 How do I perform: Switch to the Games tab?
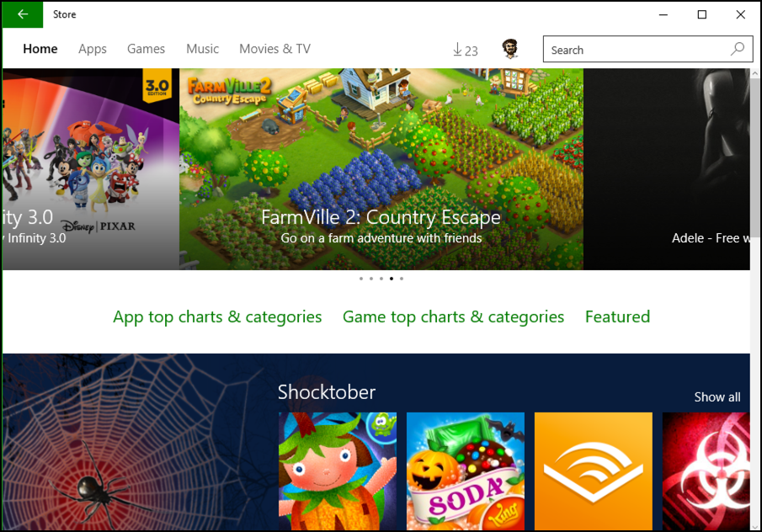click(146, 49)
